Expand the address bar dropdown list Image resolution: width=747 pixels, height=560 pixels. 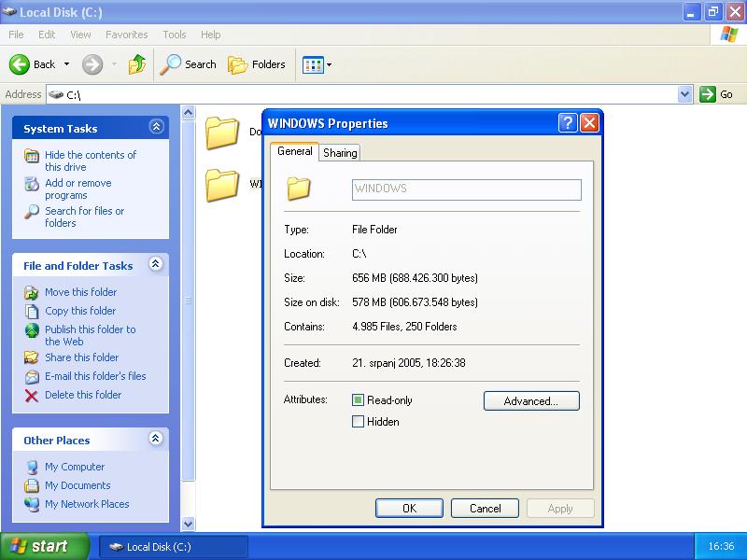point(684,94)
